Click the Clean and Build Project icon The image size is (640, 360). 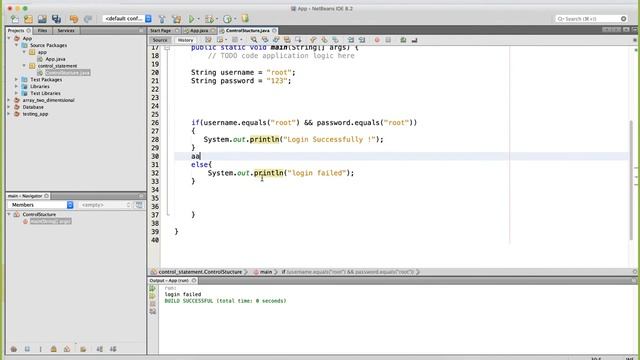176,19
